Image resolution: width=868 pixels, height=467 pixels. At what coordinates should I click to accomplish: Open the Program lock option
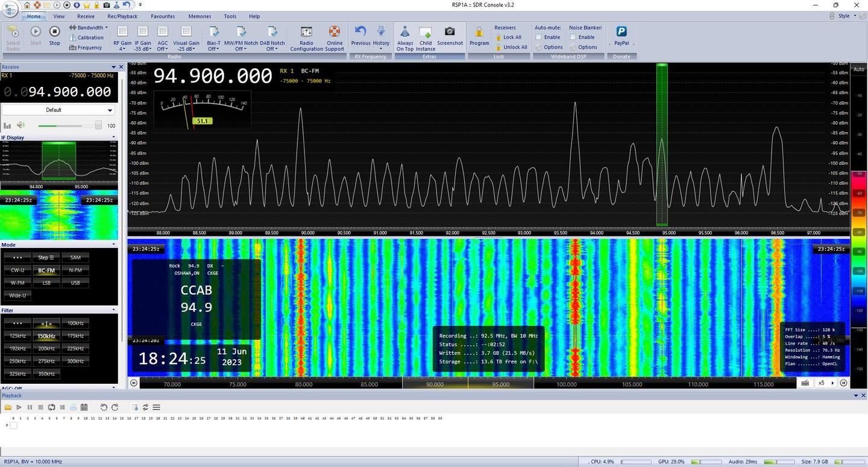pyautogui.click(x=479, y=36)
